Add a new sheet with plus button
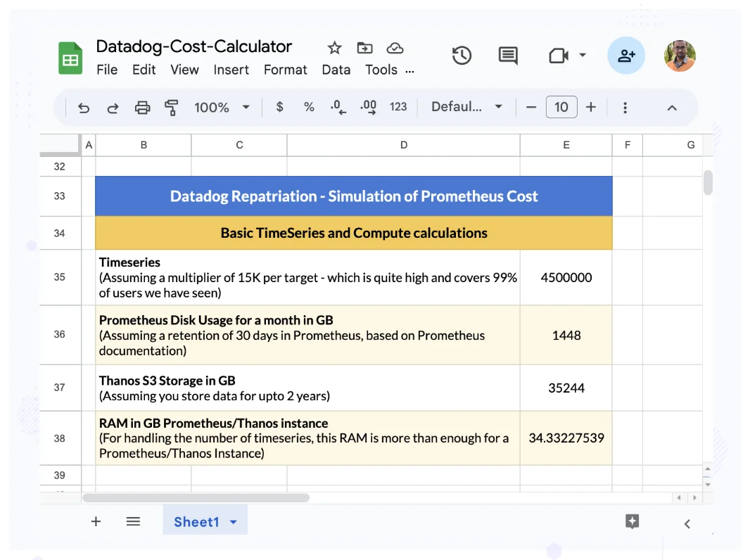 [96, 521]
